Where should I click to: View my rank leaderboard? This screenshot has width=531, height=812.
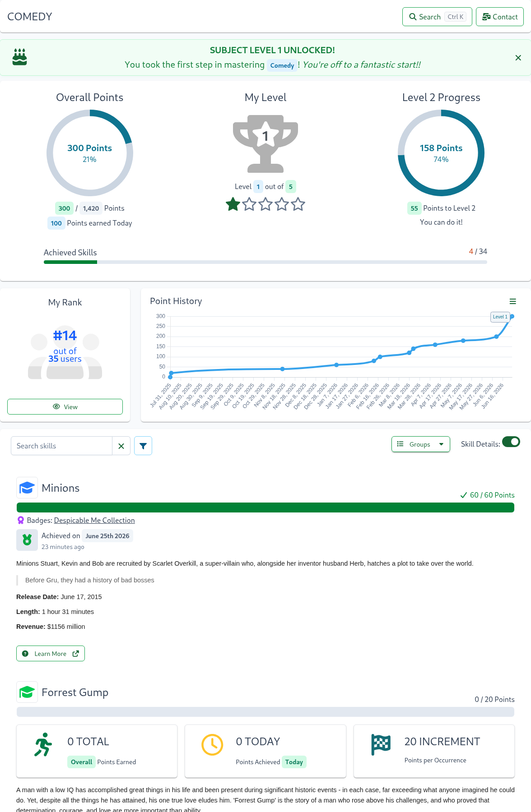[x=65, y=406]
